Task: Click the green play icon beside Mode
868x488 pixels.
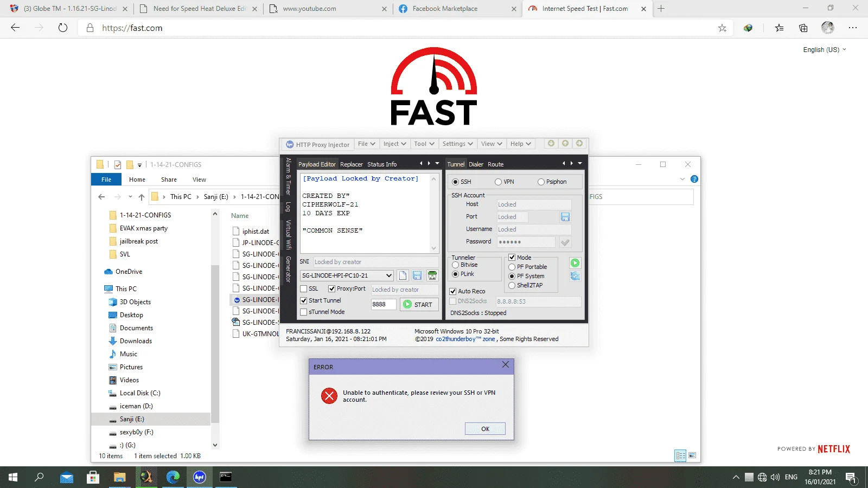Action: [575, 263]
